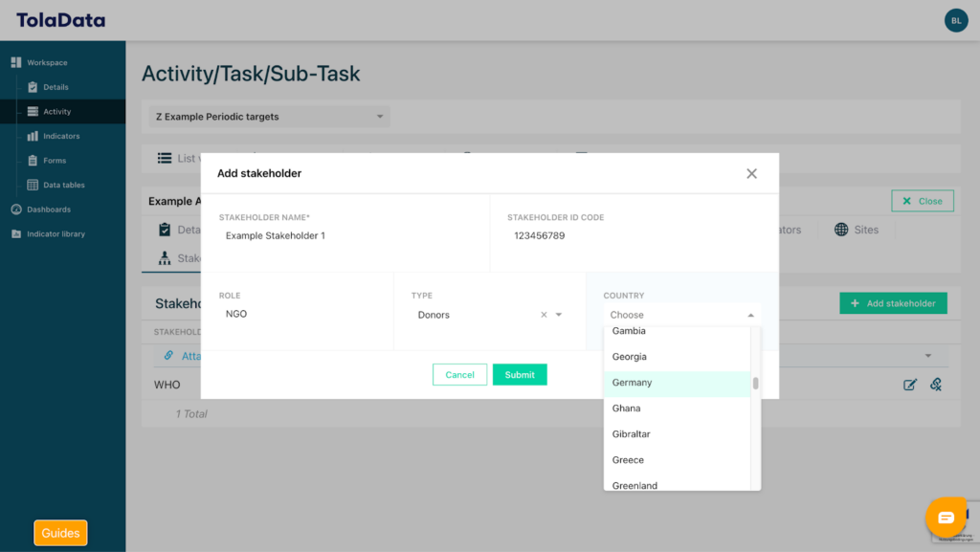Click the Indicator library folder icon

tap(16, 233)
